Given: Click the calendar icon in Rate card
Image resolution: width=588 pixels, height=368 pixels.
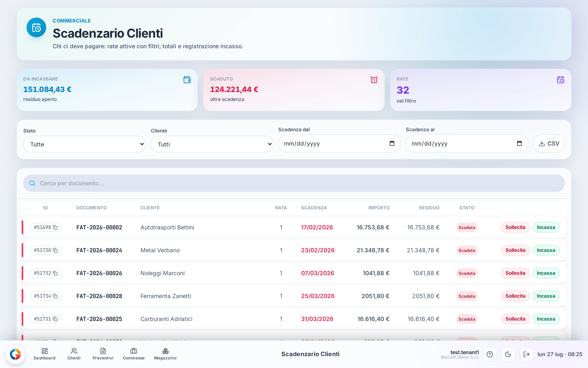Looking at the screenshot, I should 561,80.
